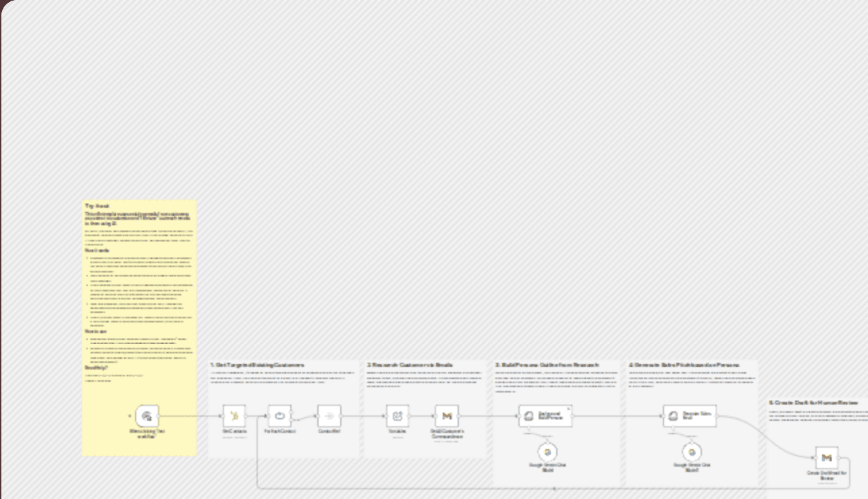The width and height of the screenshot is (868, 499).
Task: Select Gmail node fetching customer's correspondence
Action: tap(447, 416)
